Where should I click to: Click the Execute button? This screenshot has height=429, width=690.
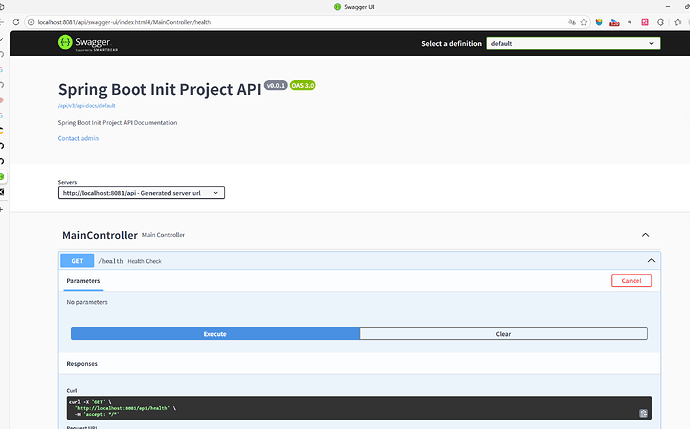click(x=215, y=334)
